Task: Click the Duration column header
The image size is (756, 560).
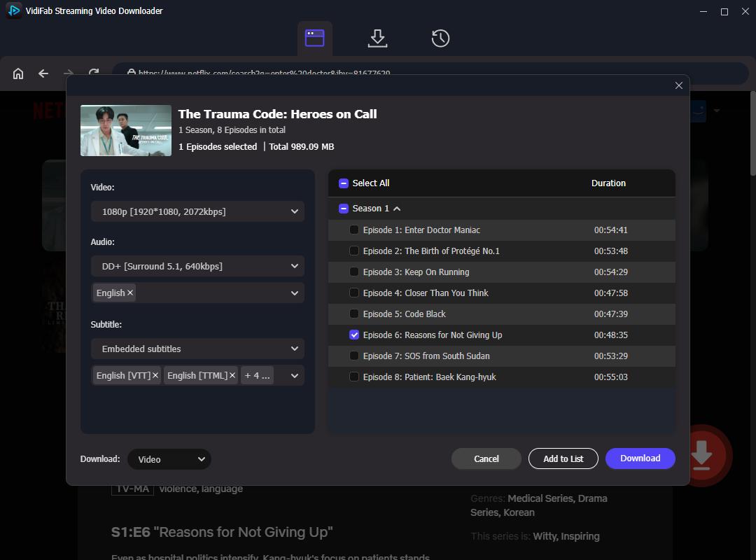Action: (x=608, y=183)
